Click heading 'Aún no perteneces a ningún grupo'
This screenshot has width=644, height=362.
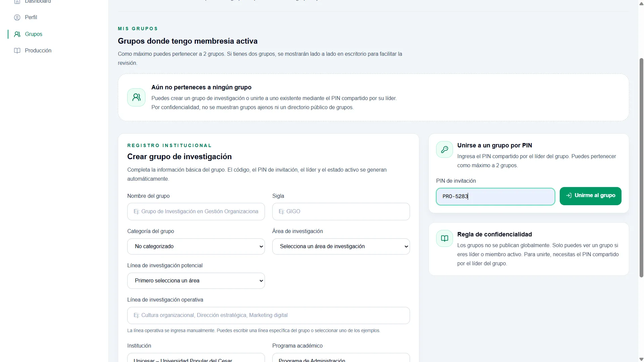[x=201, y=87]
